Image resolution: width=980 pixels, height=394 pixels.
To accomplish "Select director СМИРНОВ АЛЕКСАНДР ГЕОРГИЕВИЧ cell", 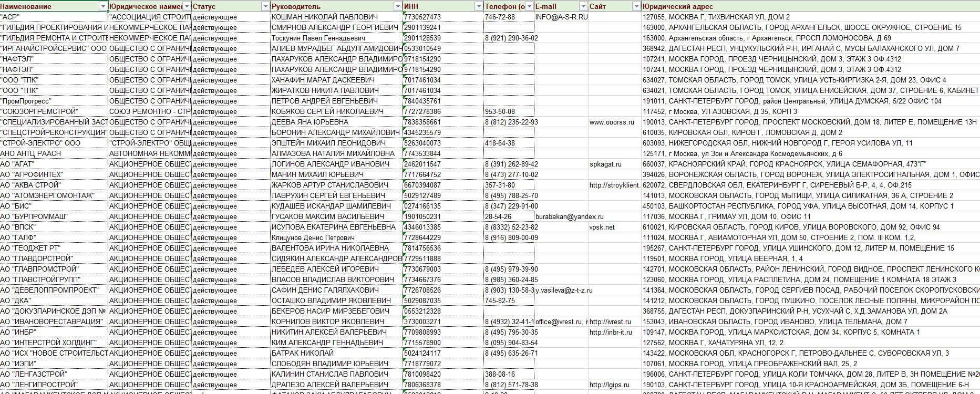I will click(336, 27).
